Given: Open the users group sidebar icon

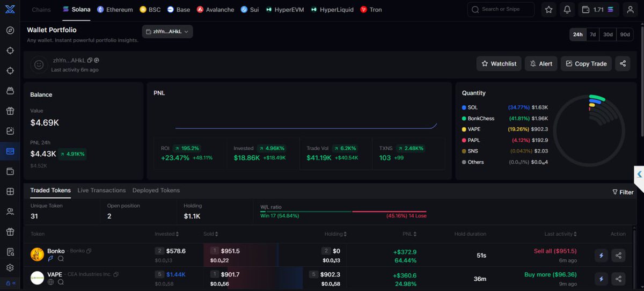Looking at the screenshot, I should pyautogui.click(x=10, y=212).
